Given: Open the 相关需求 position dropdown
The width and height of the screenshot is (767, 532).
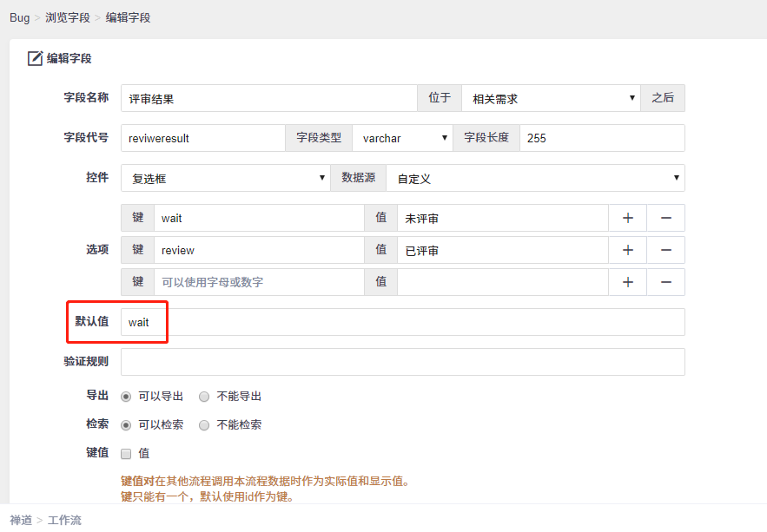Looking at the screenshot, I should (551, 98).
